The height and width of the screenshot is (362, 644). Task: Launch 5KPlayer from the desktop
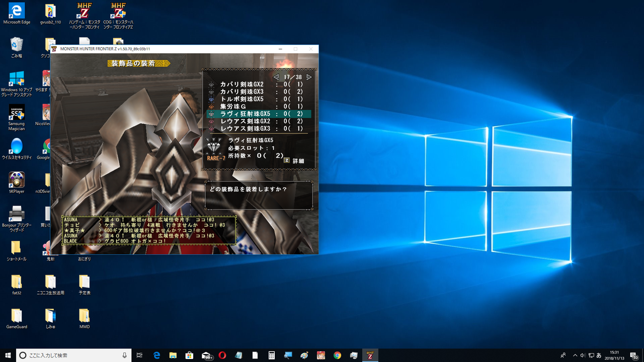17,183
